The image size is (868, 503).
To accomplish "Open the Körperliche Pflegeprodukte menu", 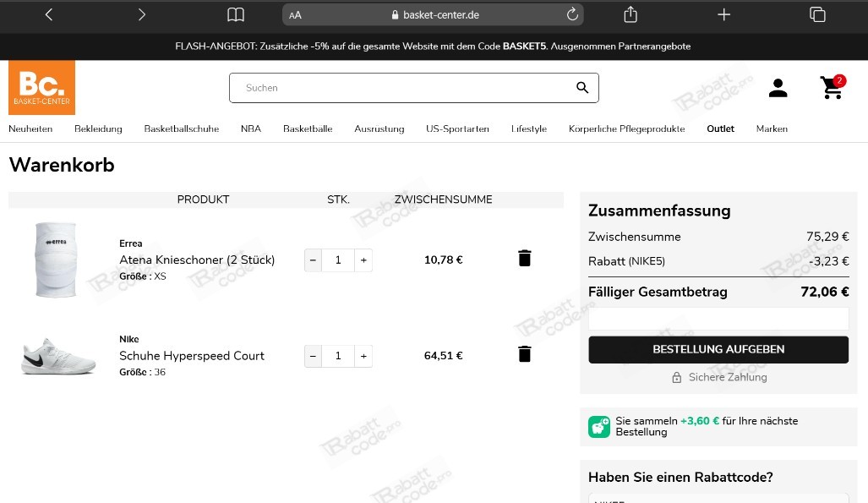I will click(x=626, y=128).
